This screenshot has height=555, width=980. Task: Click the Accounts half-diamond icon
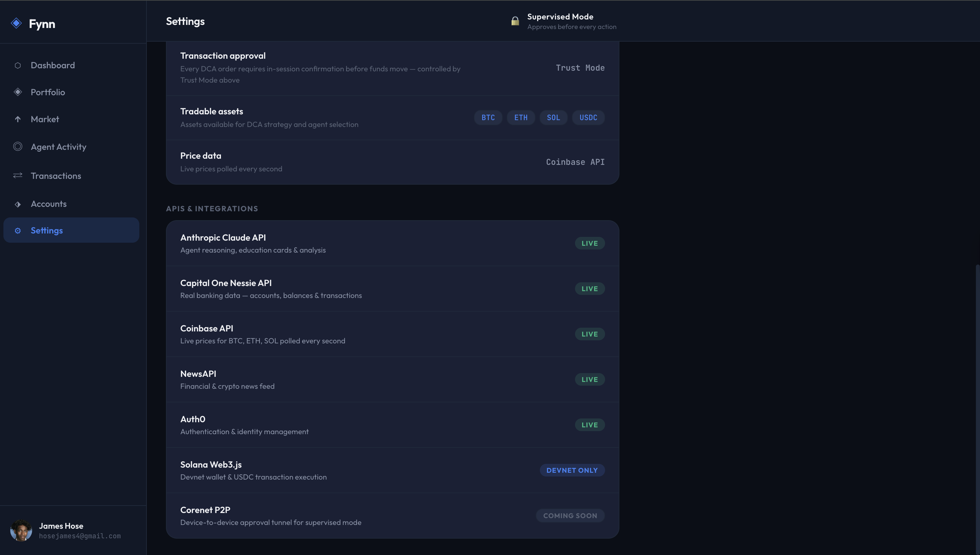[x=17, y=204]
